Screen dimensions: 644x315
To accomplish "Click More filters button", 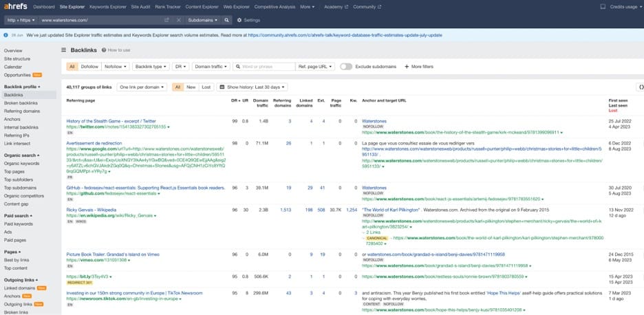I will click(x=419, y=67).
